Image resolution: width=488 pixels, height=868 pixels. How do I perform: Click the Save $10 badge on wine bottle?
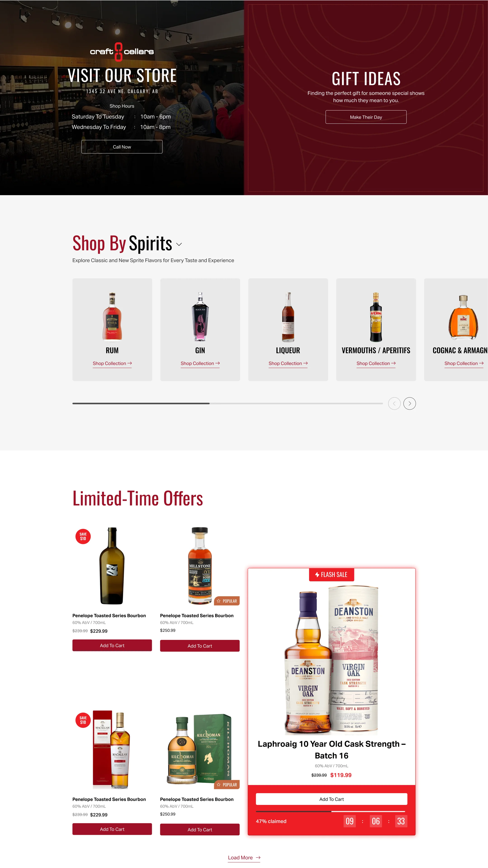(x=83, y=537)
